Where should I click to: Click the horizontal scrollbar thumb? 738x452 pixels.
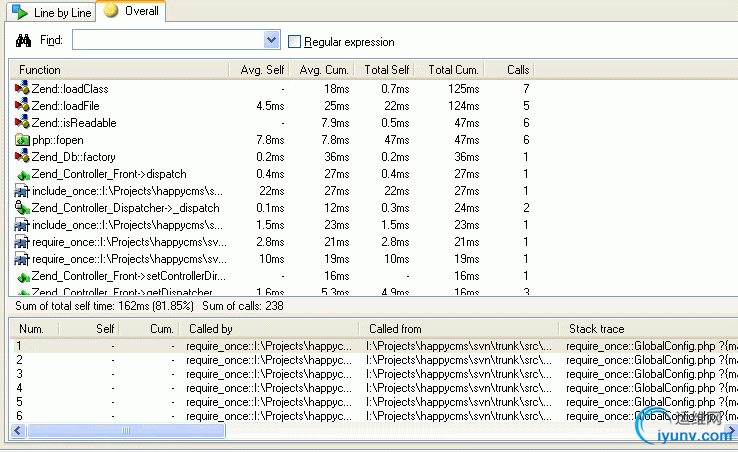pyautogui.click(x=126, y=430)
